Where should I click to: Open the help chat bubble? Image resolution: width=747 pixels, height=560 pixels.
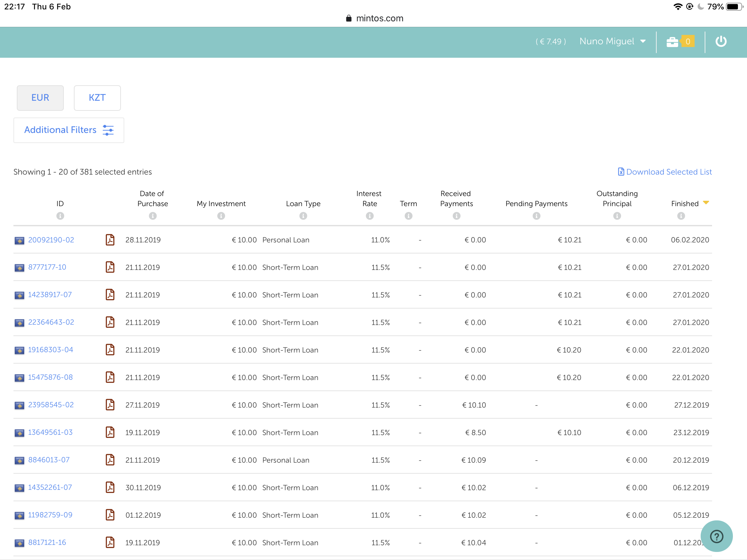[716, 536]
